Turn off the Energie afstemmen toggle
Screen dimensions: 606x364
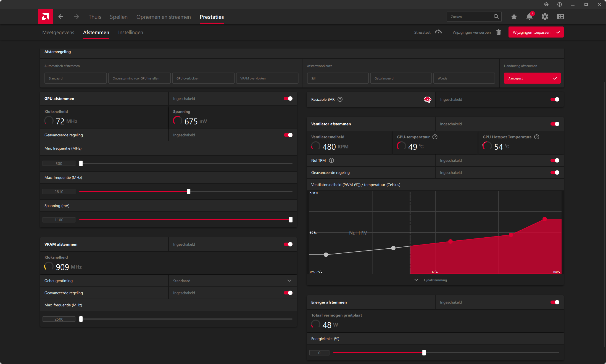coord(555,302)
